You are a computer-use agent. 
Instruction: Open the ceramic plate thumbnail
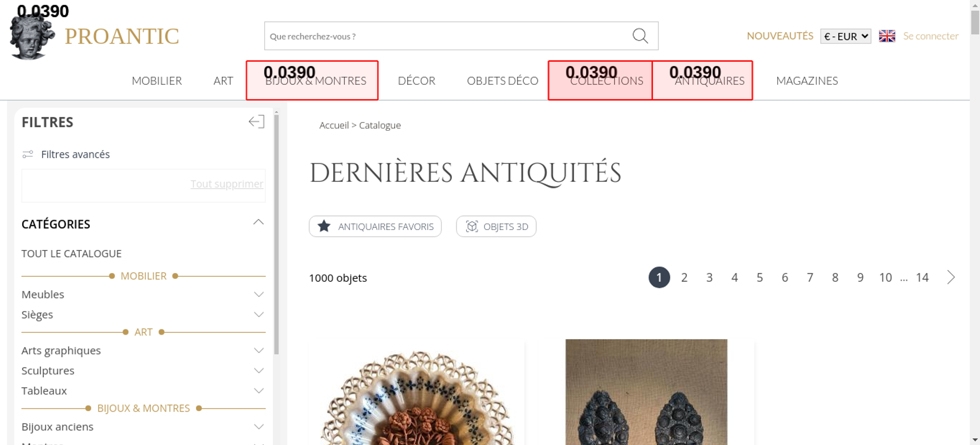tap(416, 397)
